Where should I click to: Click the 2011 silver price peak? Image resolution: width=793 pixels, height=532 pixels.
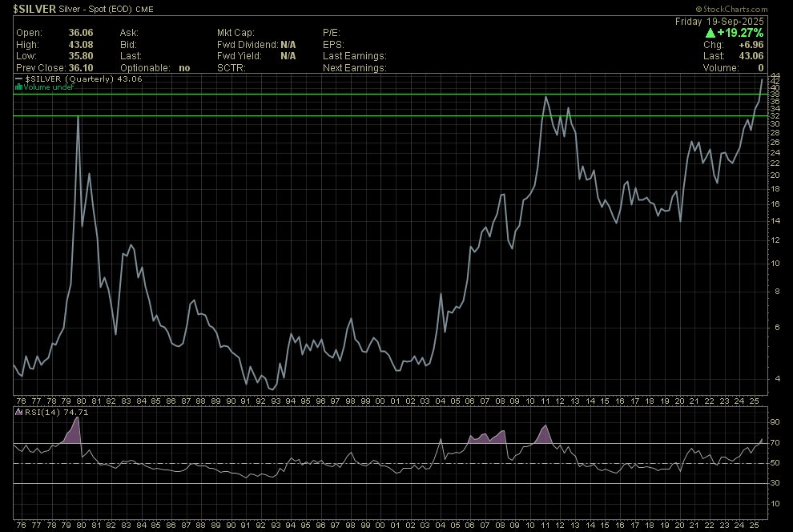[545, 98]
